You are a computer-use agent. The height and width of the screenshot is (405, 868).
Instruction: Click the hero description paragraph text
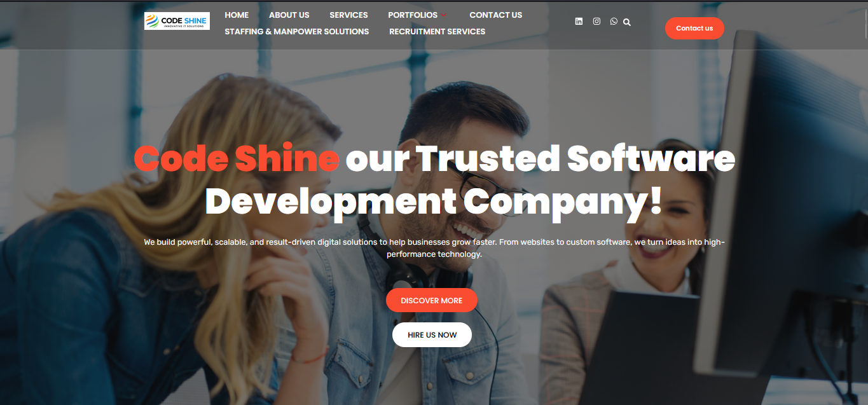coord(434,248)
